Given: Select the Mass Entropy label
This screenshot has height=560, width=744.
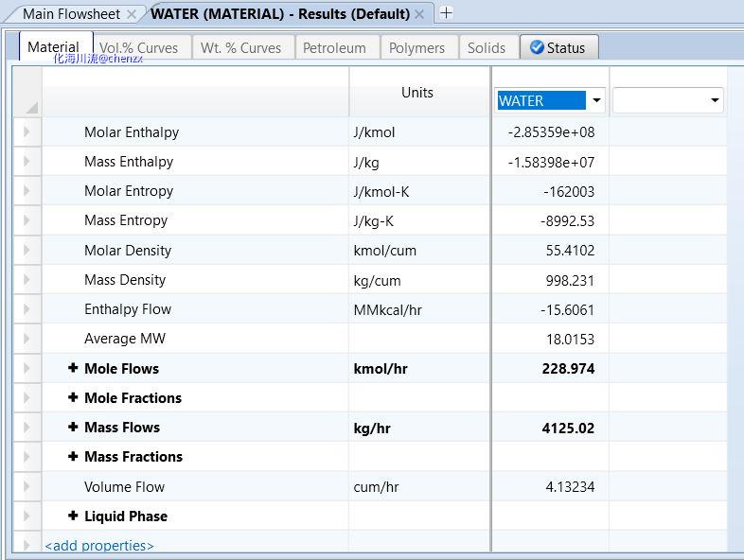Looking at the screenshot, I should coord(126,220).
